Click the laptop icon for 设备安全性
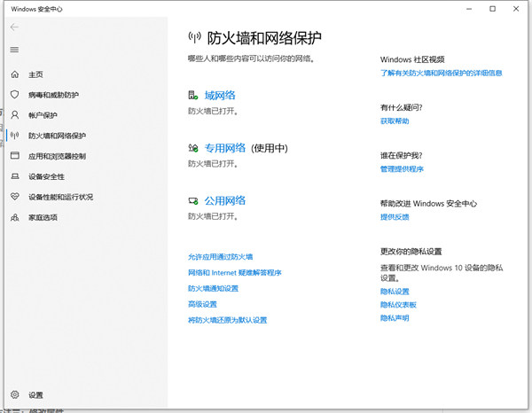This screenshot has height=413, width=532. [15, 176]
